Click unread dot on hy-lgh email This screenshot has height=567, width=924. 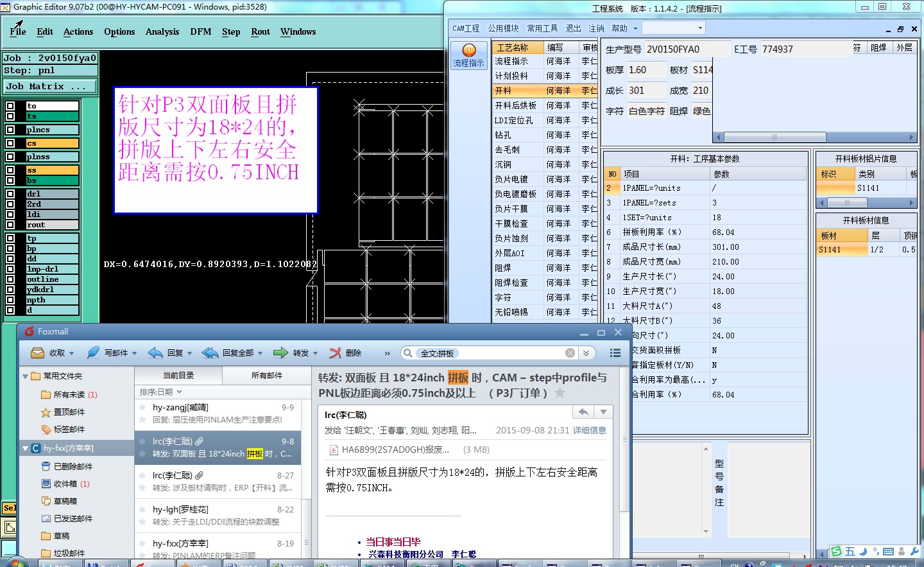142,509
